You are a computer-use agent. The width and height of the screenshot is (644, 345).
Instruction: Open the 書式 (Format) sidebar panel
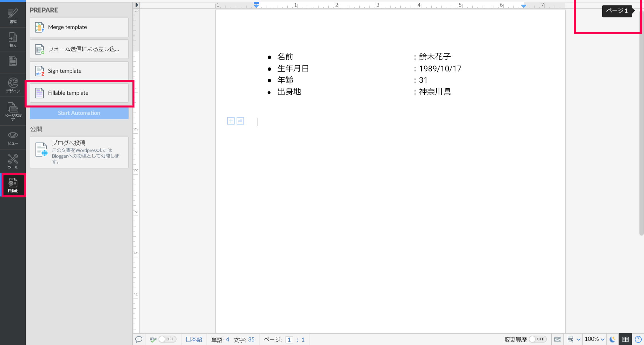(13, 16)
